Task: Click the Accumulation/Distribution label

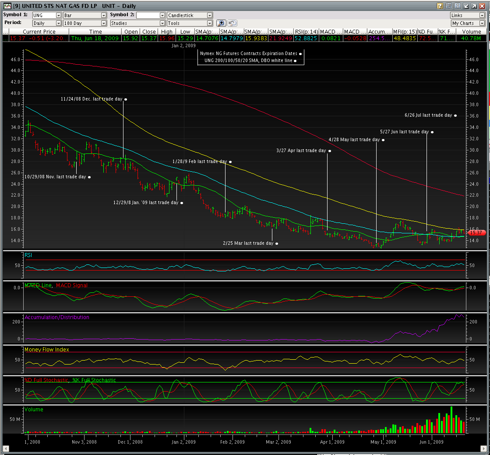Action: coord(57,317)
